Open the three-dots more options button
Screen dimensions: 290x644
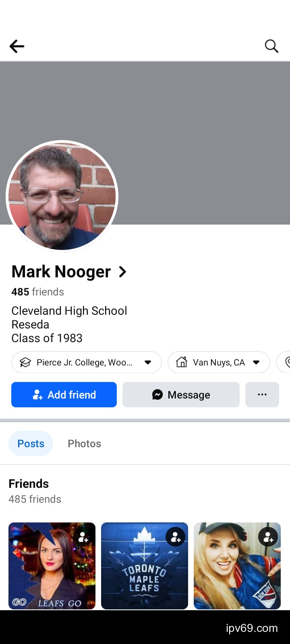click(262, 394)
